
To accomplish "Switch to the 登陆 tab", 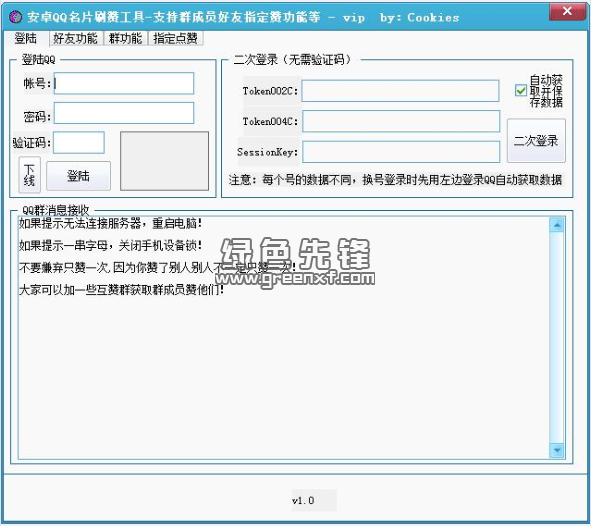I will click(26, 38).
